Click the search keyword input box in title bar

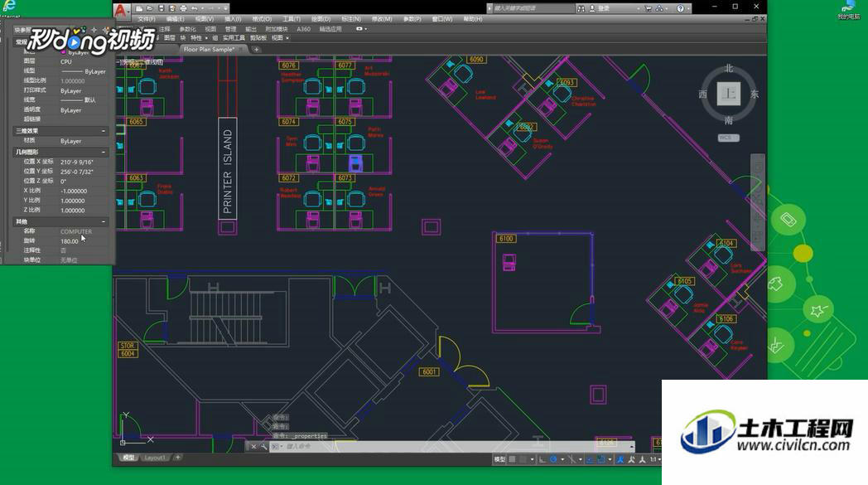535,8
